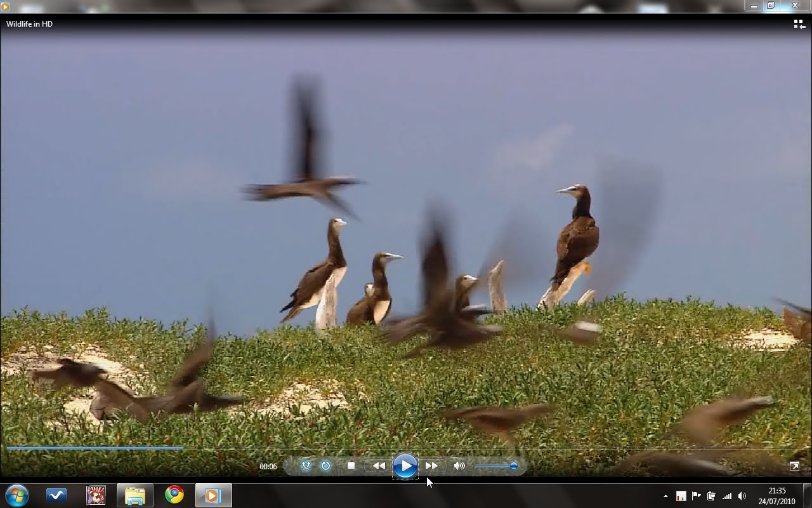Open Windows Explorer from taskbar
Screen dimensions: 812x508
click(134, 495)
